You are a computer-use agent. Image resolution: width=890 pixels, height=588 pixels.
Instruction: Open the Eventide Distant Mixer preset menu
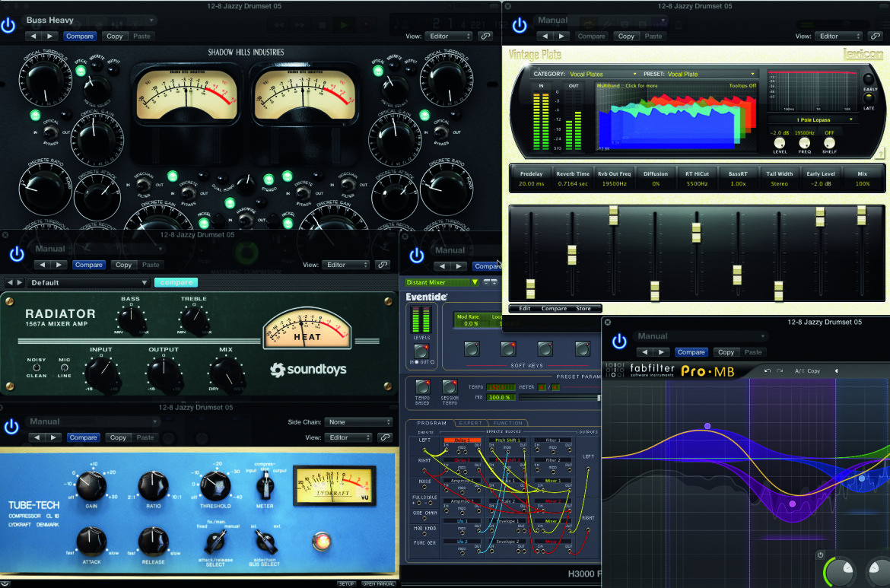point(442,282)
